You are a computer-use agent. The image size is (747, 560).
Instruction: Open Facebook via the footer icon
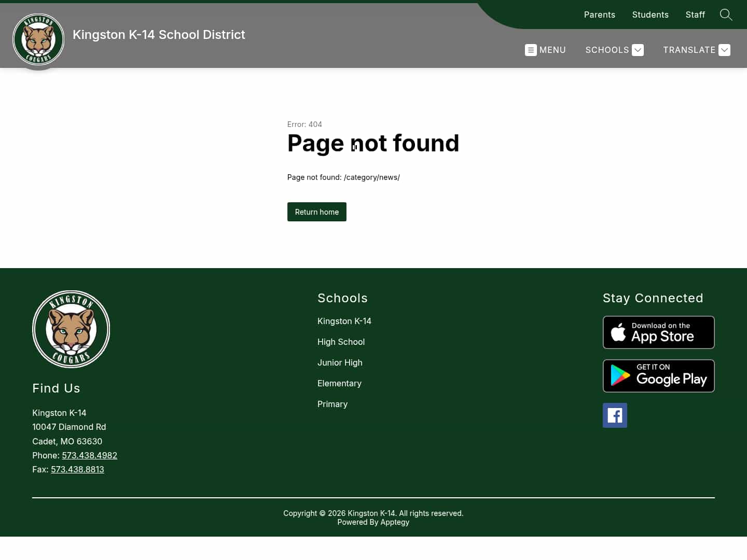615,415
